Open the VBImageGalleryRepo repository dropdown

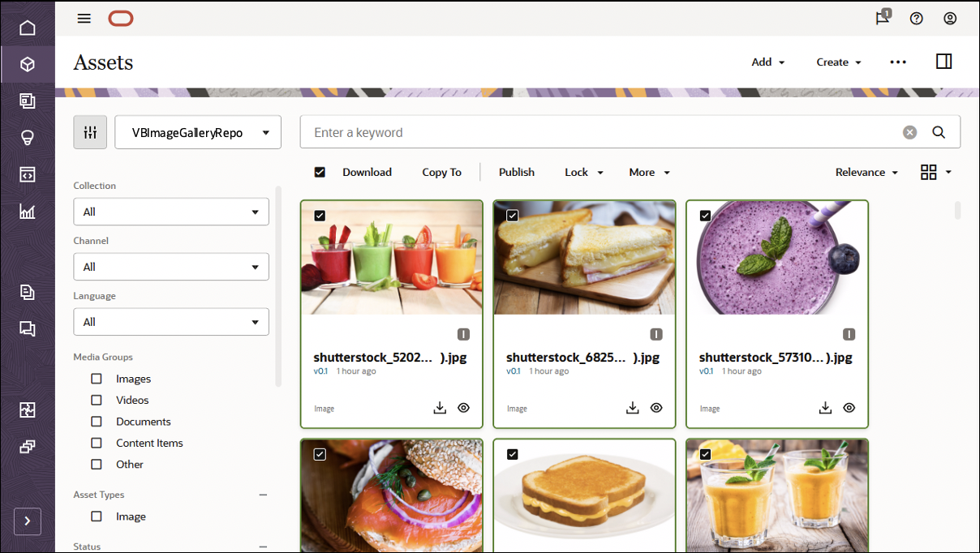(198, 132)
